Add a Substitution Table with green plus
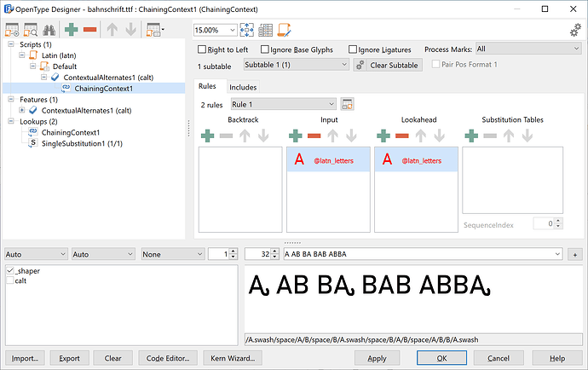Viewport: 588px width, 370px height. coord(471,136)
